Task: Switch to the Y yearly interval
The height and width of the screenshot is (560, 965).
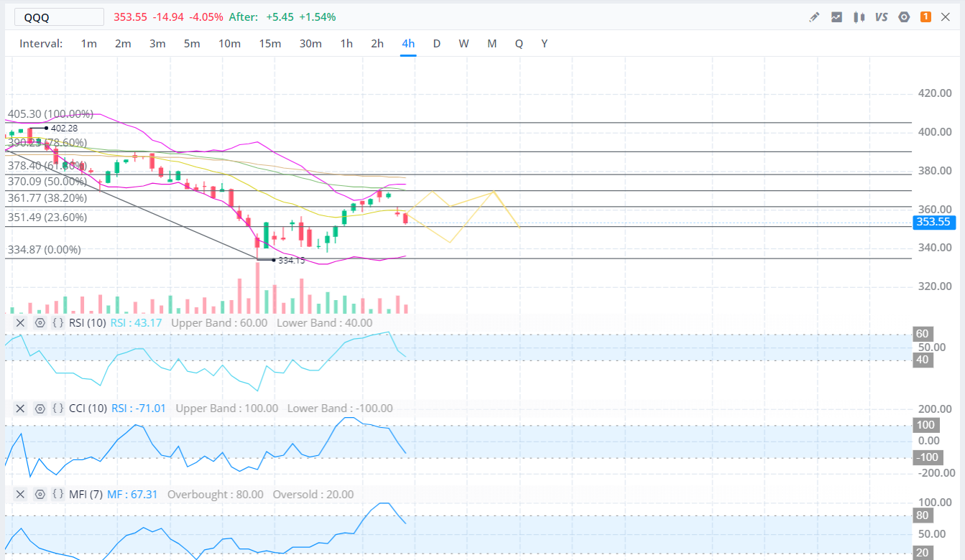Action: click(x=545, y=44)
